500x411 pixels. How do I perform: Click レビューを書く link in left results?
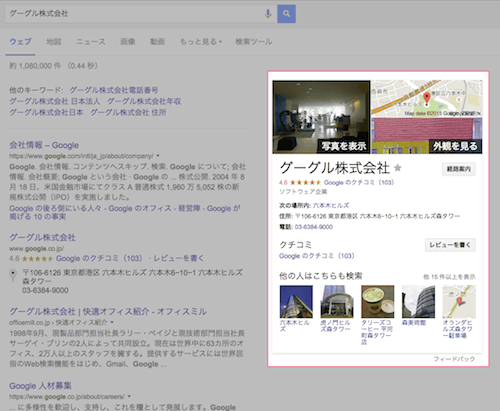[178, 258]
